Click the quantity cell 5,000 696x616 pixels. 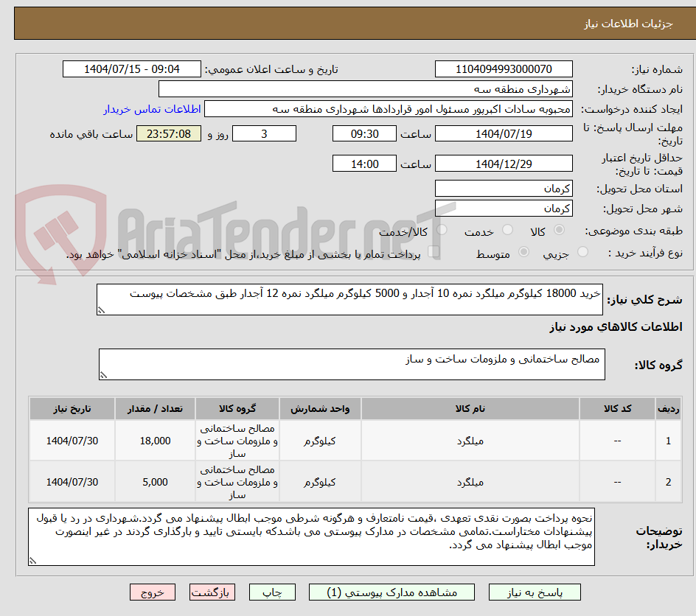(x=155, y=482)
